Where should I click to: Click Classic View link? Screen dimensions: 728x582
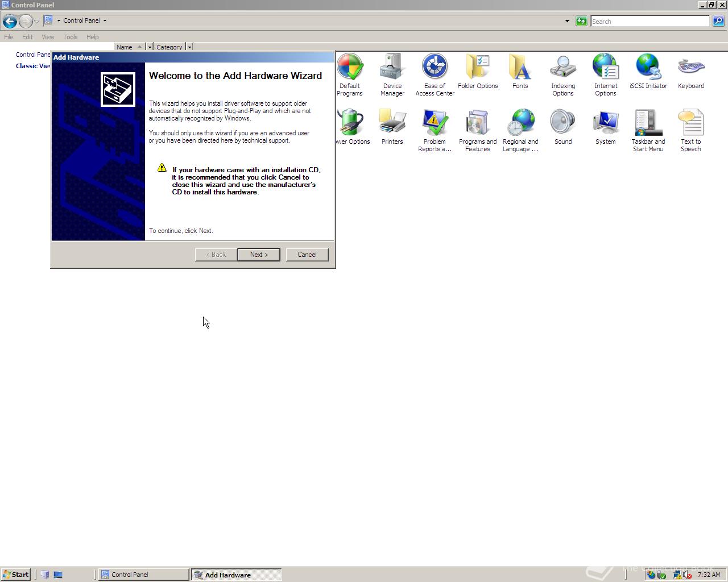34,66
